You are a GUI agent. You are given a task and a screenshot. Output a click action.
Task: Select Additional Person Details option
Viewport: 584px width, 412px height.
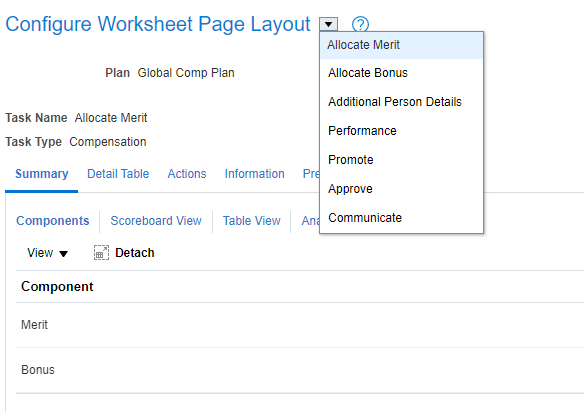pos(402,102)
